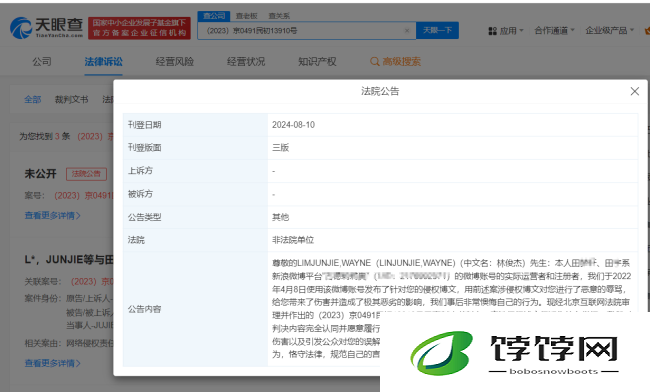Screen dimensions: 650x392
Task: Switch to the 查关系 search tab
Action: pos(279,16)
